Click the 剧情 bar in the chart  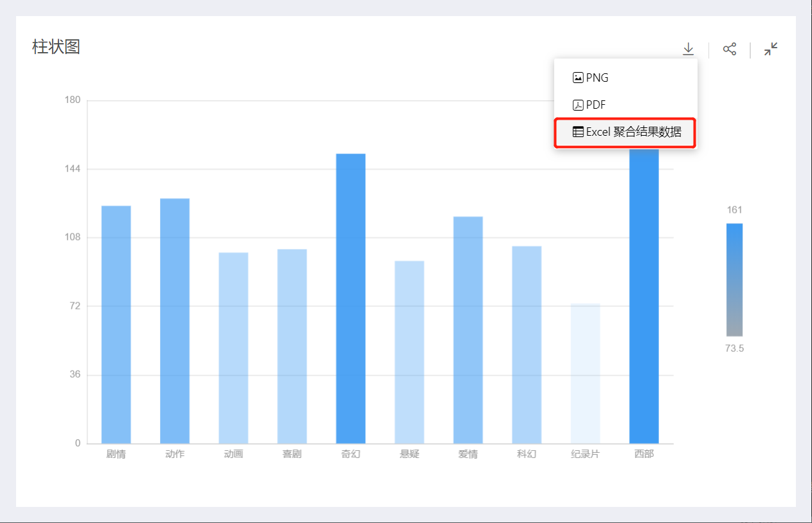[116, 324]
